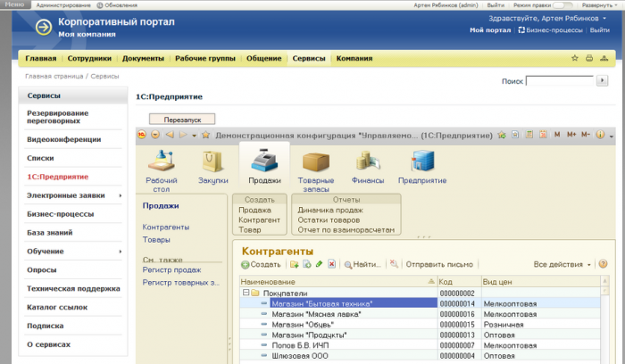The height and width of the screenshot is (364, 625).
Task: Expand the Электронные заявки submenu
Action: point(121,195)
